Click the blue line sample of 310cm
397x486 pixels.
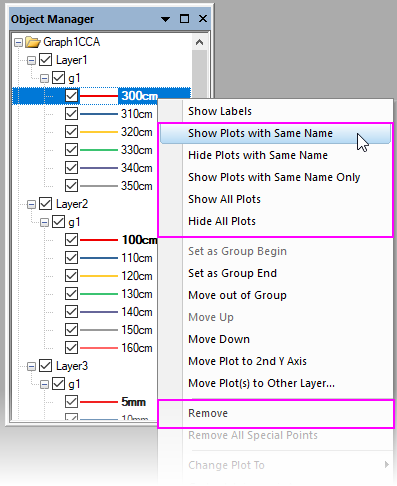tap(99, 114)
